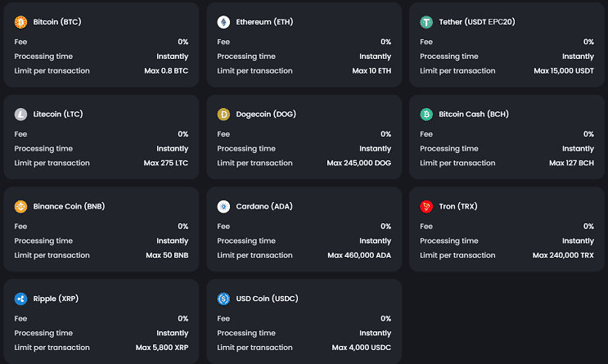Click Limit per transaction label on Bitcoin card

click(x=52, y=71)
